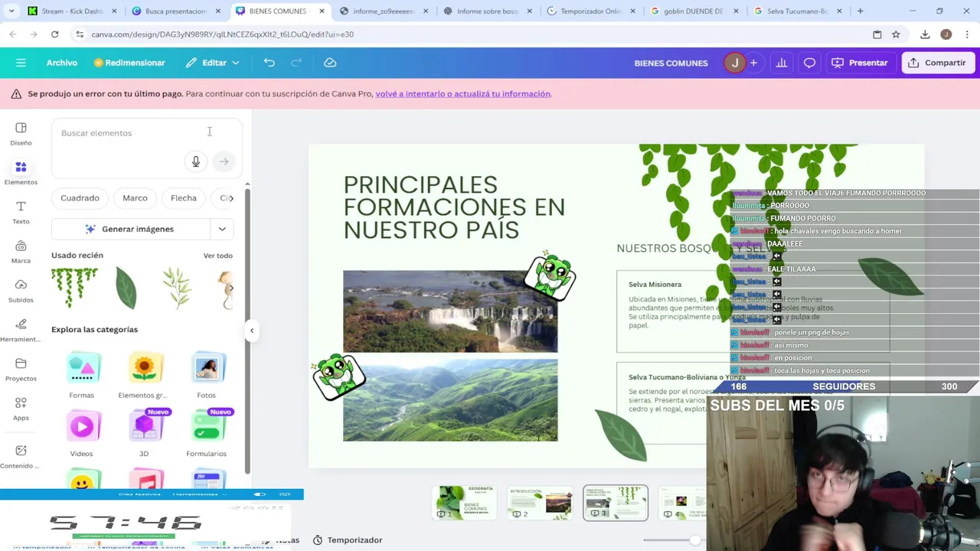Switch to Selva Tucumano-Boliviana browser tab
This screenshot has width=980, height=551.
(x=798, y=11)
